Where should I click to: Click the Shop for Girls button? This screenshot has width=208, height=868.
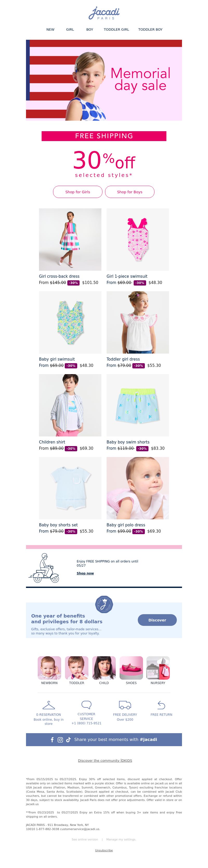(x=77, y=192)
